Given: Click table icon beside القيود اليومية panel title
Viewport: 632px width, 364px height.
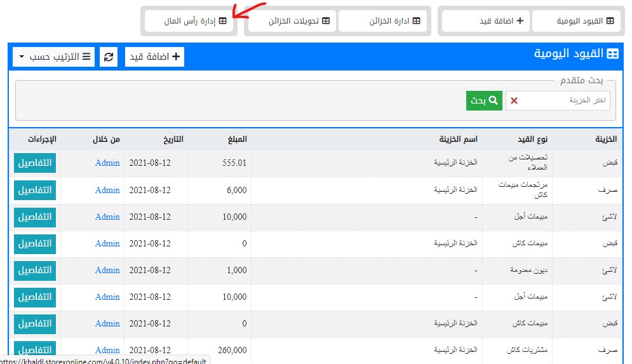Looking at the screenshot, I should tap(613, 54).
